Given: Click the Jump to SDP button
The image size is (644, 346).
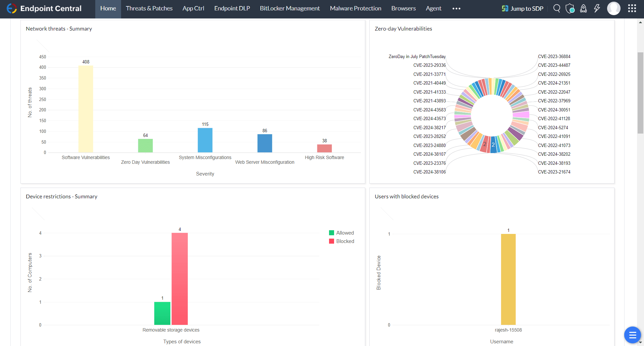Looking at the screenshot, I should click(522, 8).
